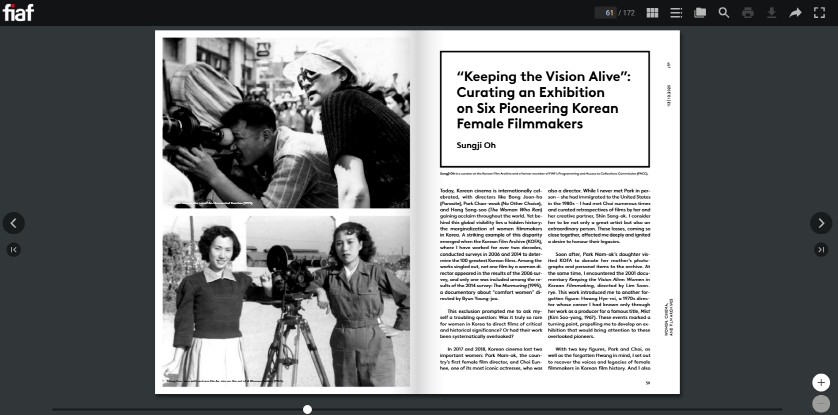Click the print icon
The height and width of the screenshot is (415, 838).
tap(748, 13)
